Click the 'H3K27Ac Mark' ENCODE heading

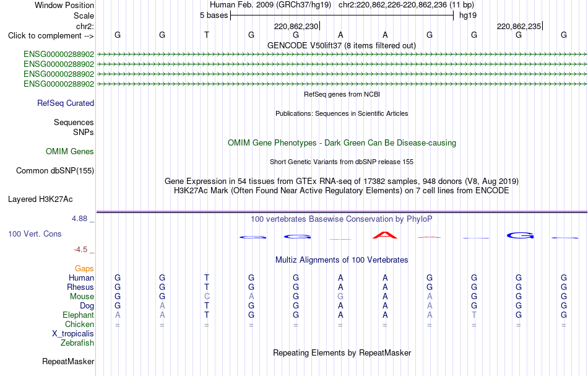click(342, 191)
